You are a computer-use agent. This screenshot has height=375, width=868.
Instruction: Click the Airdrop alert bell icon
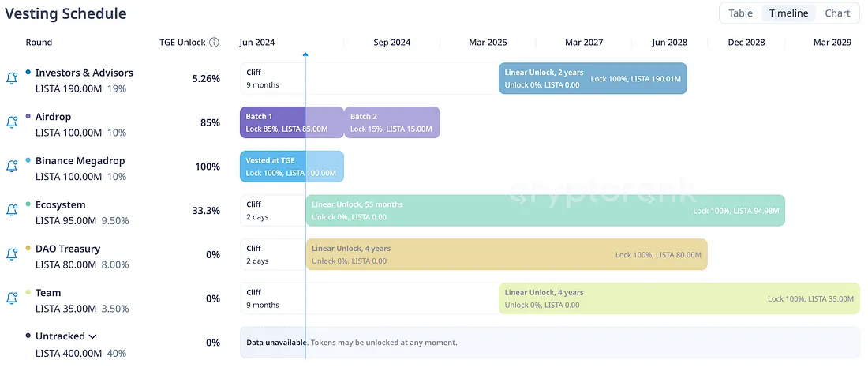[x=12, y=122]
